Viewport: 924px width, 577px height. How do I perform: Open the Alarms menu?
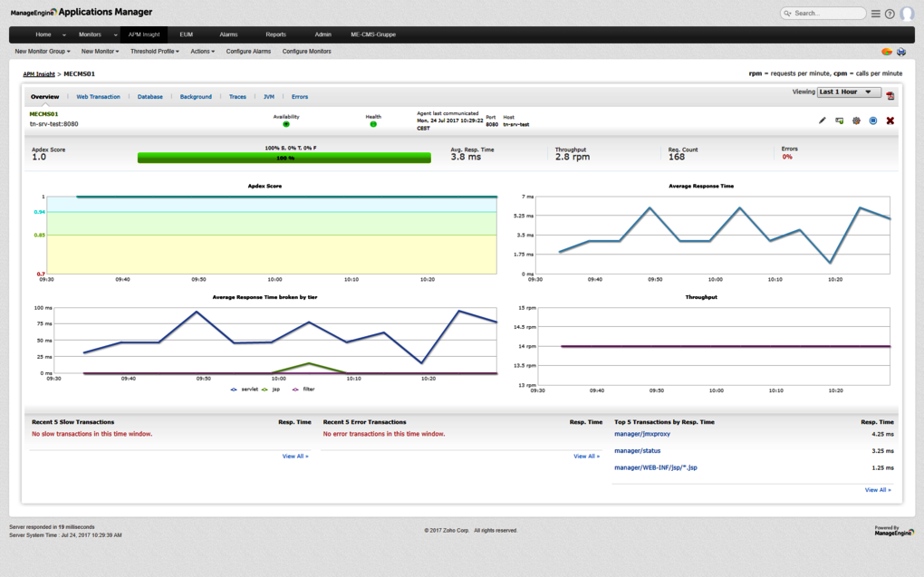[x=228, y=34]
